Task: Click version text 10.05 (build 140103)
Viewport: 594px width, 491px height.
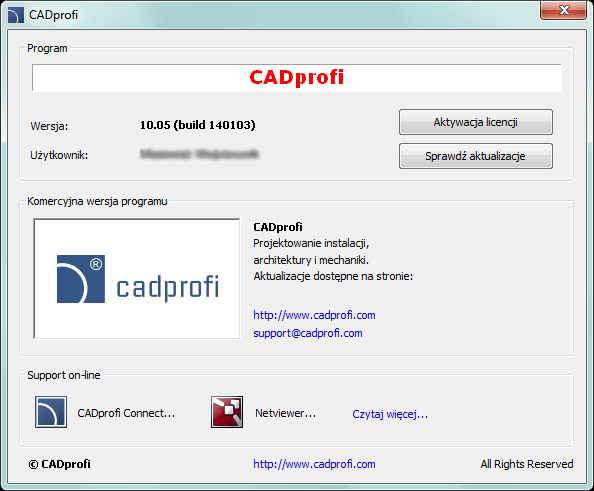Action: [197, 125]
